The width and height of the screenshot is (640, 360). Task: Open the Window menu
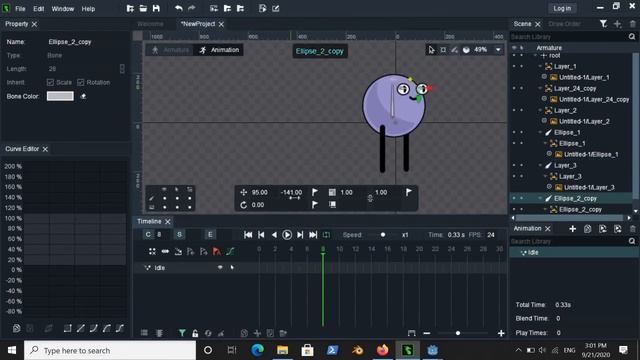coord(63,9)
